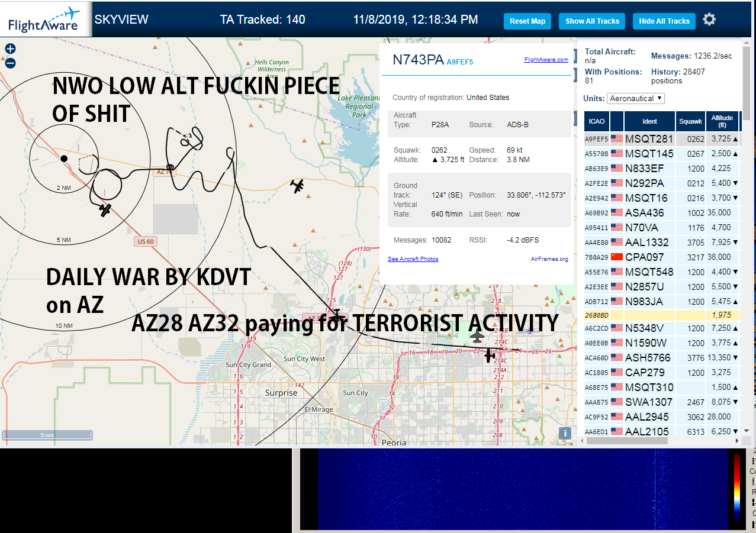The height and width of the screenshot is (533, 756).
Task: Select the N833EF aircraft row
Action: coord(662,169)
